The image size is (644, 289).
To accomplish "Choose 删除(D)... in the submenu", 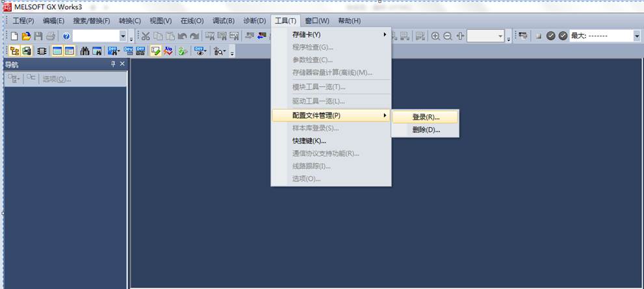I will 426,130.
